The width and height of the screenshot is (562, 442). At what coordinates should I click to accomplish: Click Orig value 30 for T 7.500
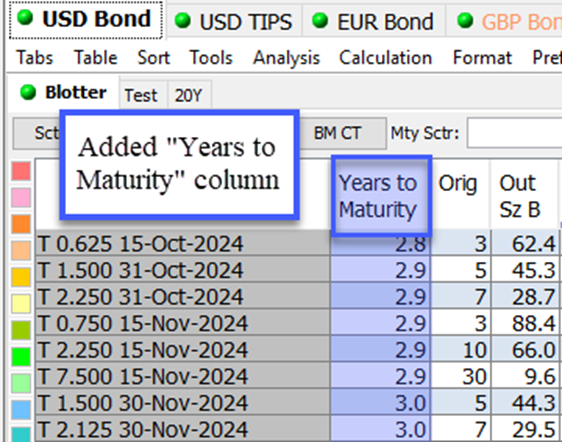[461, 376]
